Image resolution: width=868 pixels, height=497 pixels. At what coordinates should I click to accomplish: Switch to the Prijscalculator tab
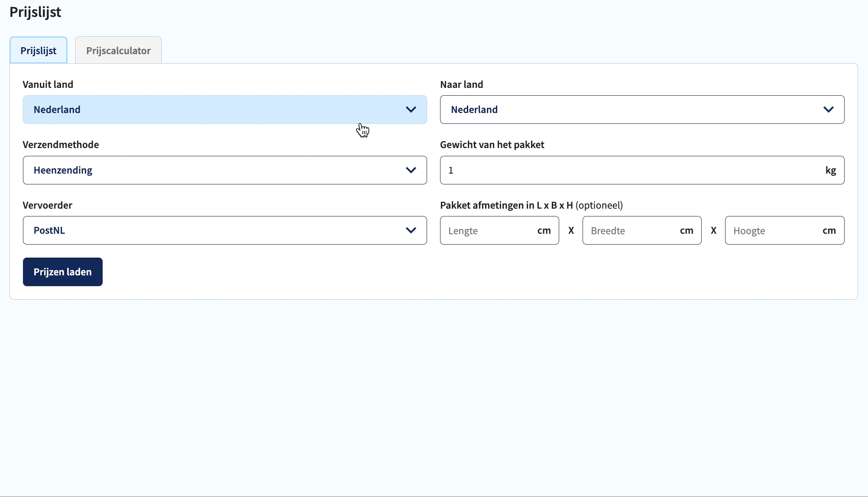pos(118,50)
